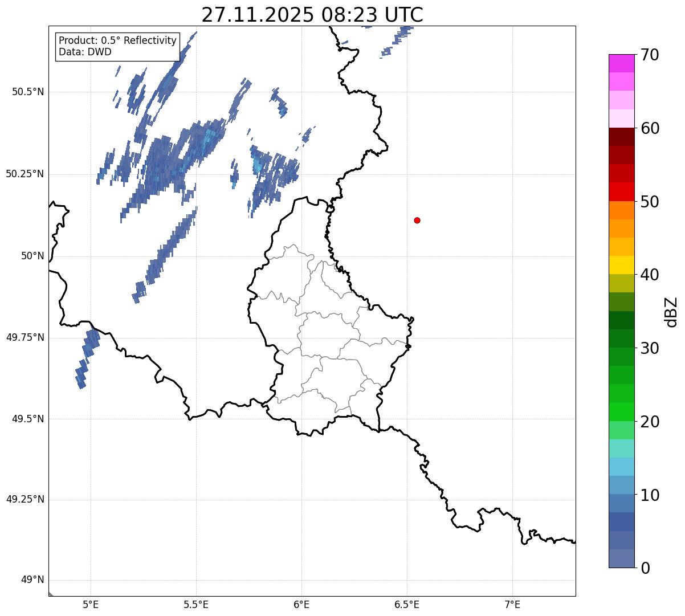
Task: Click the 40 colorbar tick label
Action: pos(650,275)
